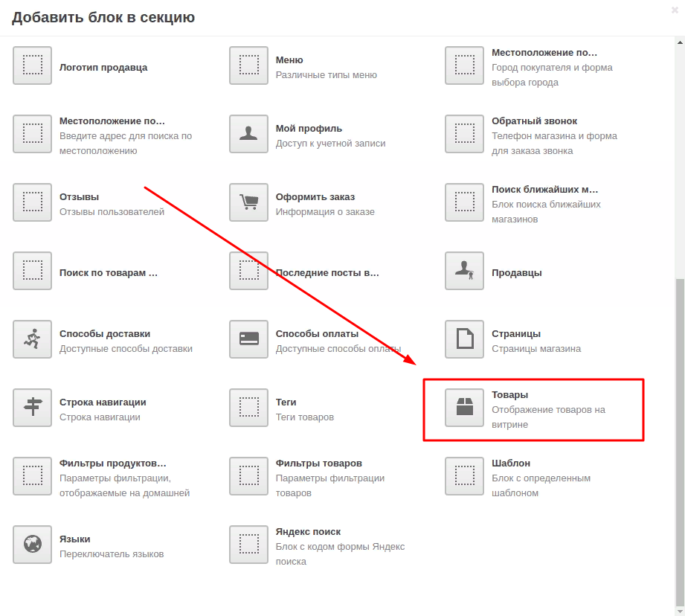Click description 'Страницы магазина'
The image size is (685, 616).
[536, 349]
